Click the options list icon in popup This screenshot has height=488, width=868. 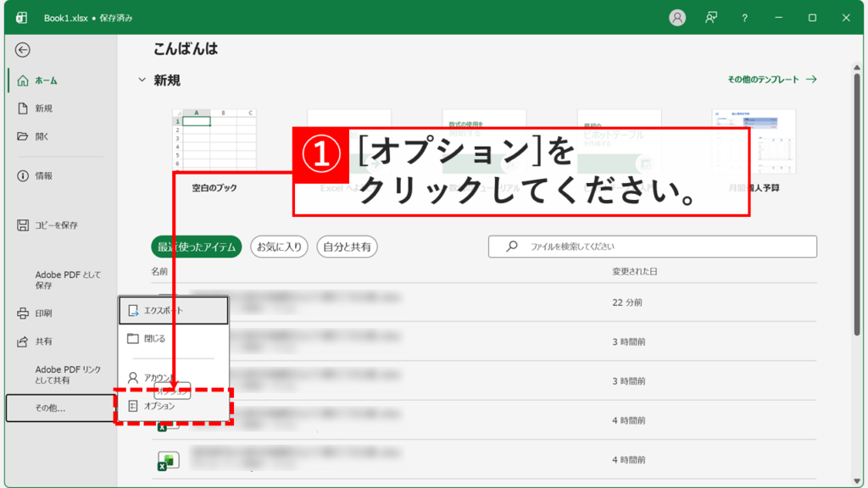(x=133, y=406)
